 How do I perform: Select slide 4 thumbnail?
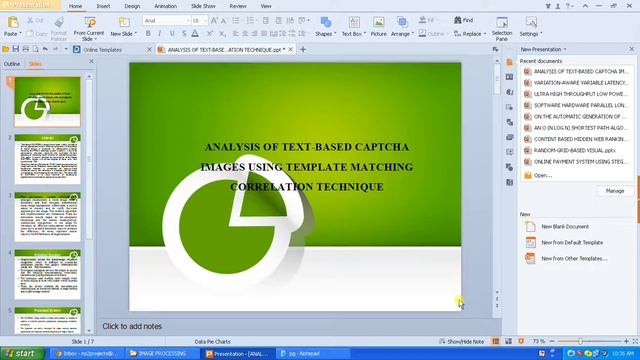47,275
